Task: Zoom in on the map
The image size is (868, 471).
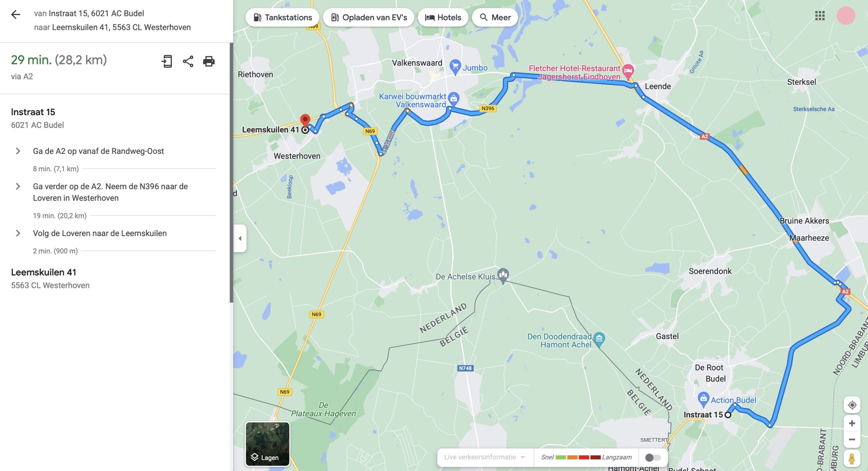Action: tap(852, 423)
